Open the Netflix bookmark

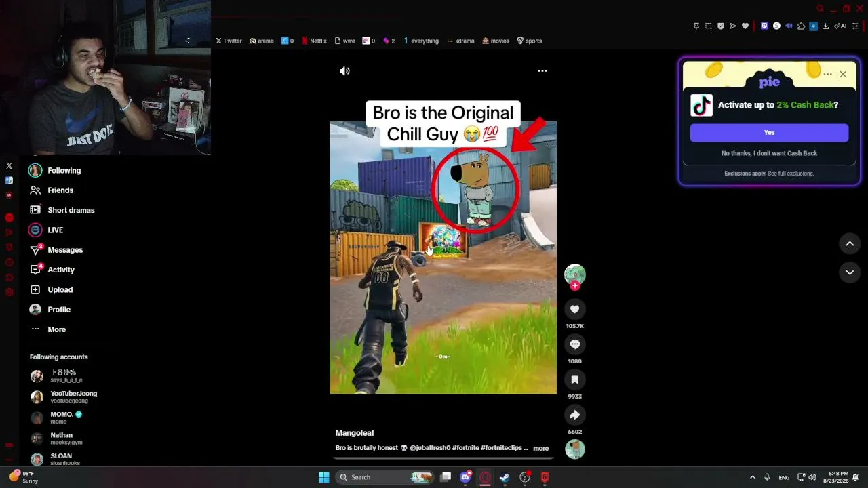tap(314, 41)
